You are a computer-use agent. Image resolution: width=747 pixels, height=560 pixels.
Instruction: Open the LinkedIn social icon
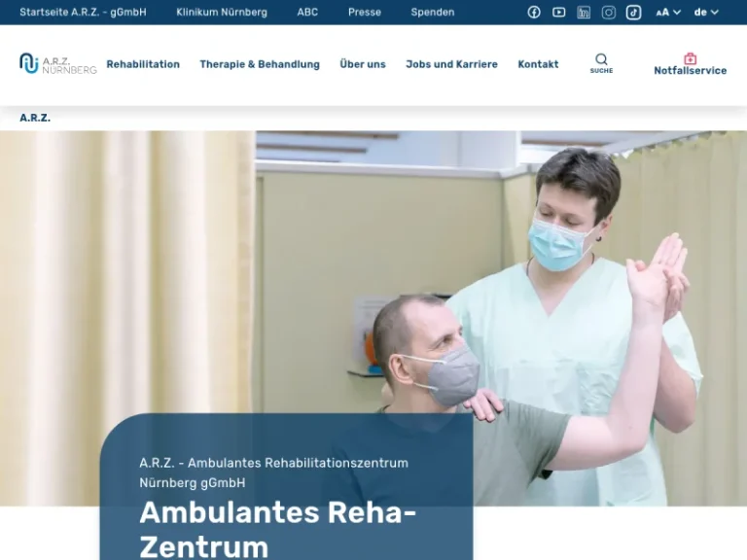(x=584, y=13)
